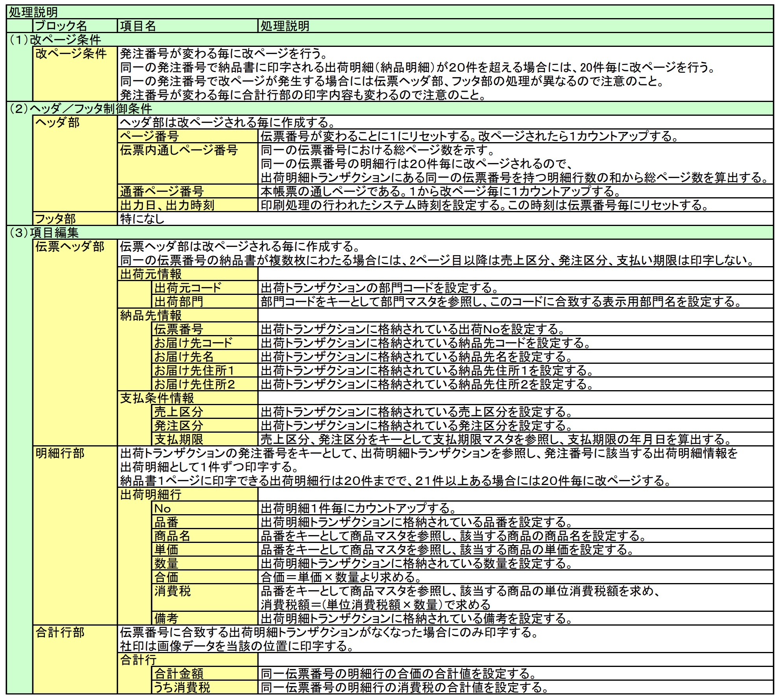Select the 合価 item cell

(x=205, y=577)
